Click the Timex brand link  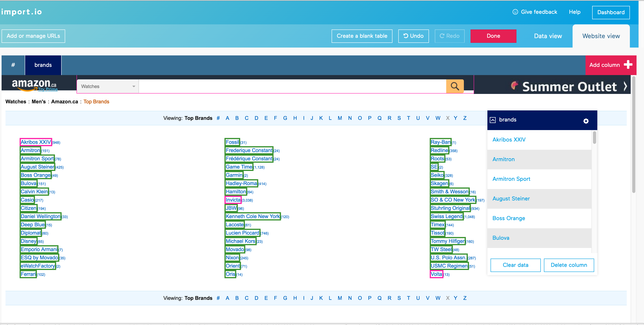click(x=438, y=225)
